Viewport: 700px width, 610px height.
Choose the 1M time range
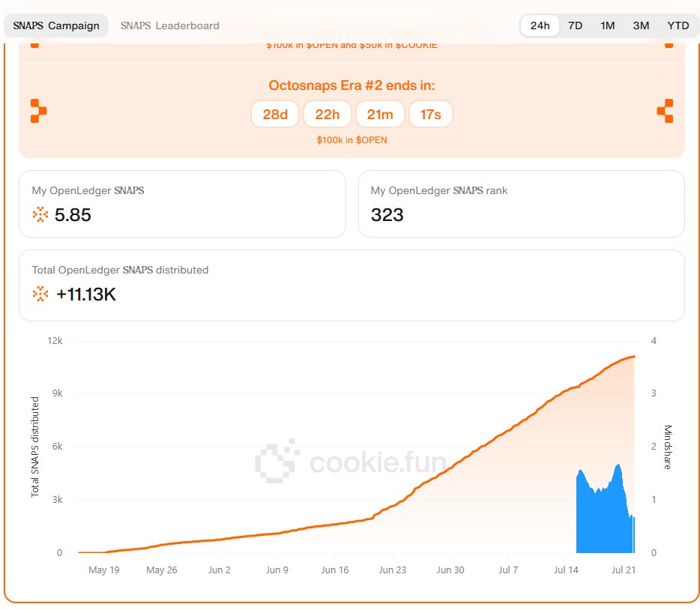(x=607, y=25)
